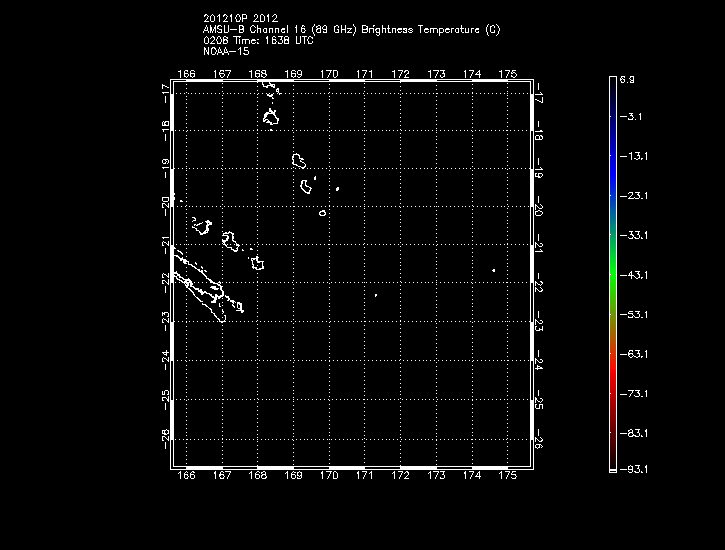Click the 166 longitude label on bottom axis
The height and width of the screenshot is (550, 725).
coord(186,479)
